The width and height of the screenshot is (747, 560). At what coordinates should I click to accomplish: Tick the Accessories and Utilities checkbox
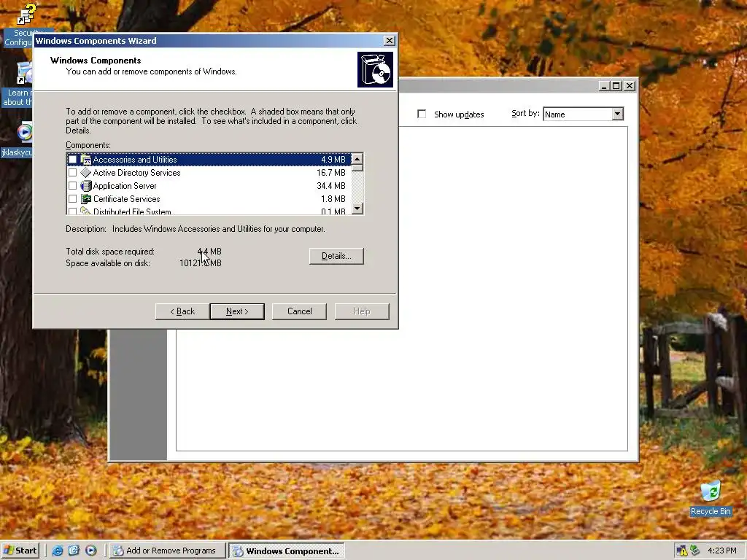tap(72, 160)
